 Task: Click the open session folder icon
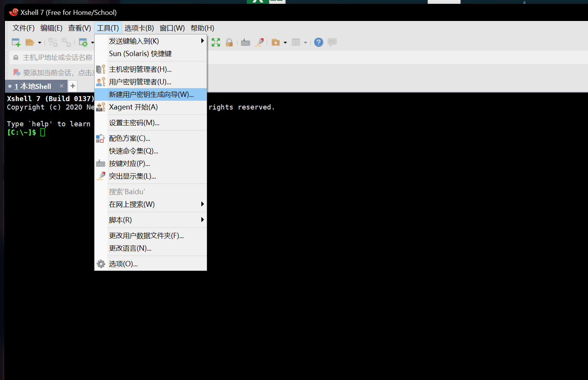[x=30, y=42]
